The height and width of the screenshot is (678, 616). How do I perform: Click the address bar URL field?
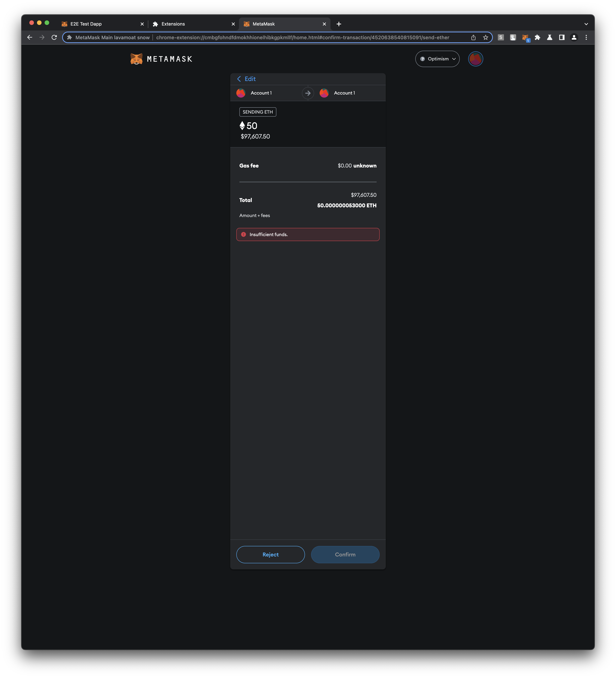303,37
